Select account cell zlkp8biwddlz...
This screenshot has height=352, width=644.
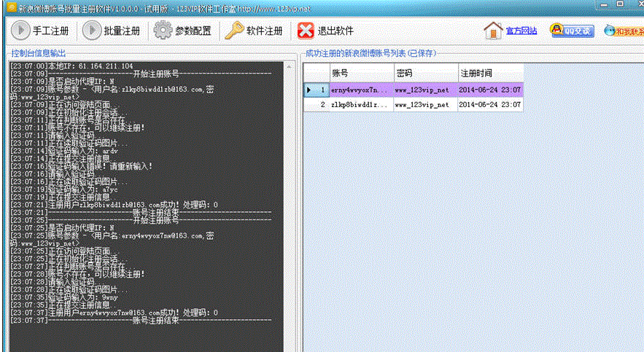click(362, 105)
